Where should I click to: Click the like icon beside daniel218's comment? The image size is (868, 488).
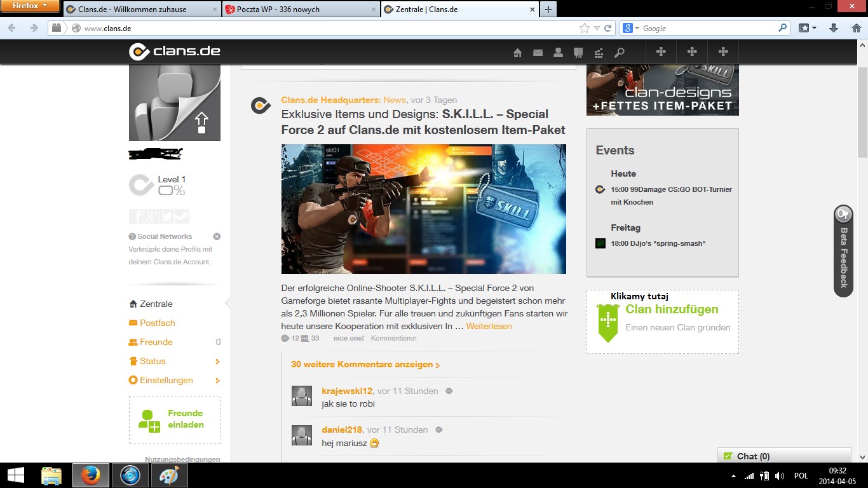point(439,430)
